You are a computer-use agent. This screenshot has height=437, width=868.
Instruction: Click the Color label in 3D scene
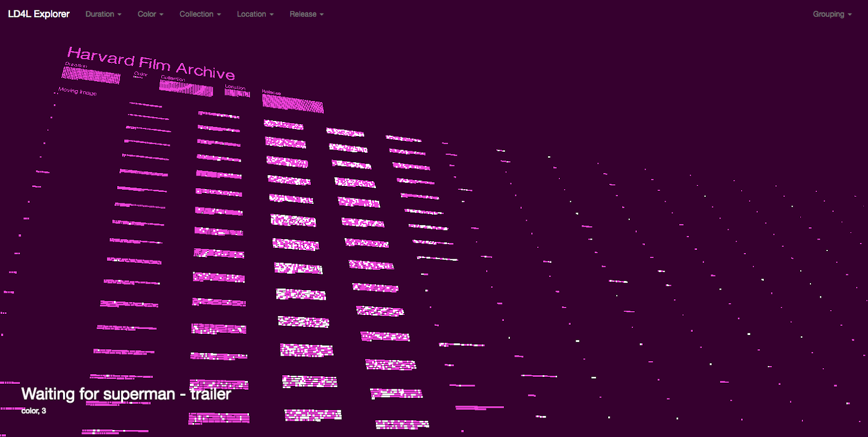click(x=141, y=74)
